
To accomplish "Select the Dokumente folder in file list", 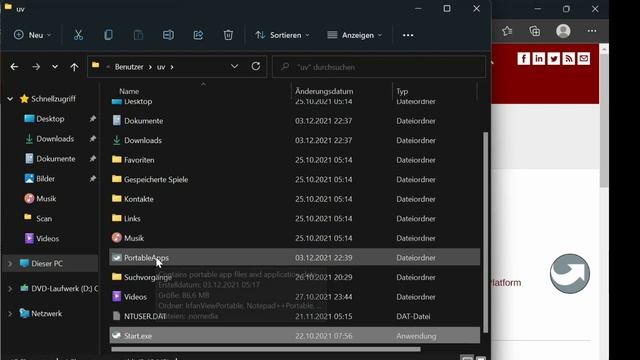I will coord(295,121).
